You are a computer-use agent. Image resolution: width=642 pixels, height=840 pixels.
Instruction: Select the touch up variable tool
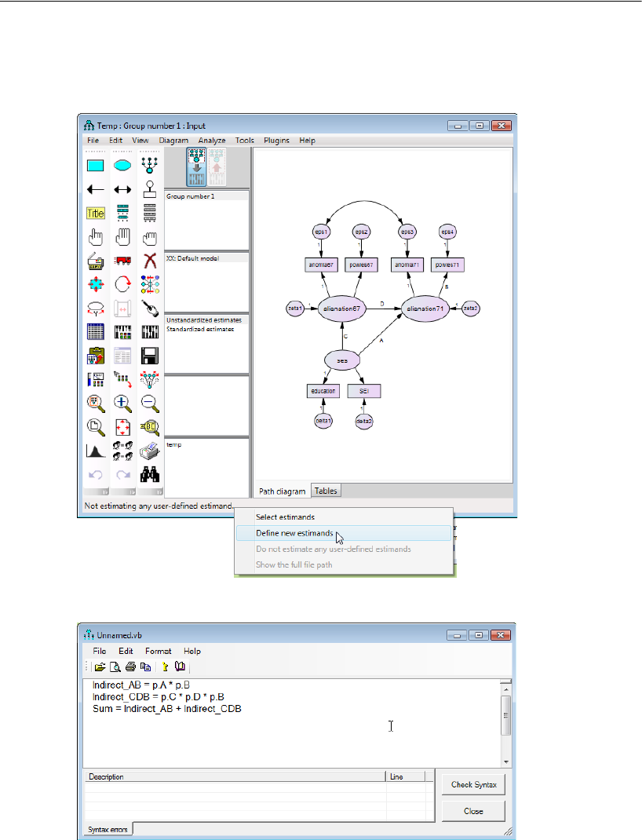tap(150, 309)
